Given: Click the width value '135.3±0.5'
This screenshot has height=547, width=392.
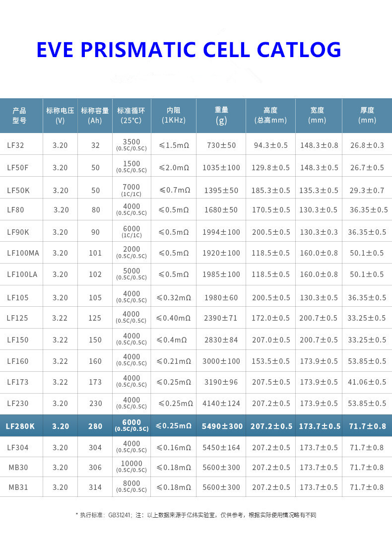Looking at the screenshot, I should 319,191.
